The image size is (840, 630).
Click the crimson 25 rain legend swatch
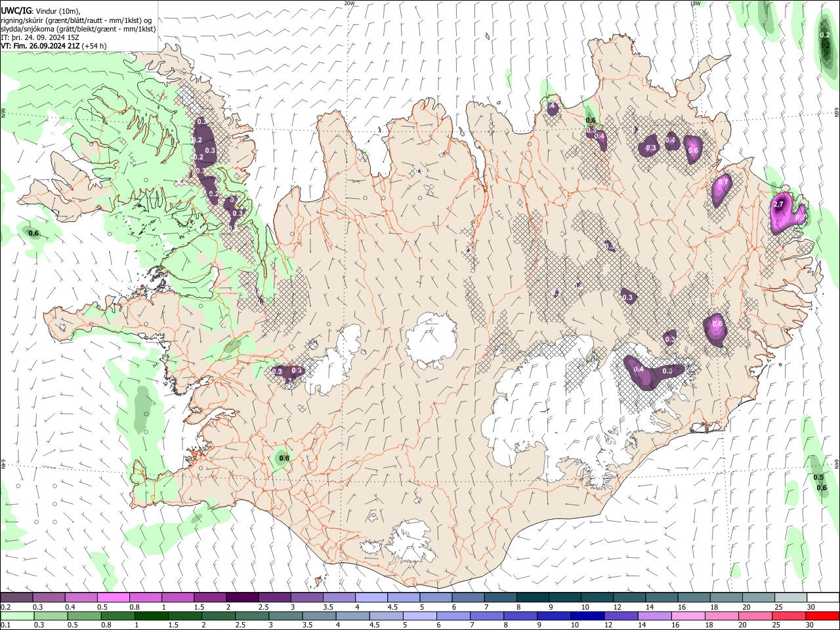click(789, 616)
